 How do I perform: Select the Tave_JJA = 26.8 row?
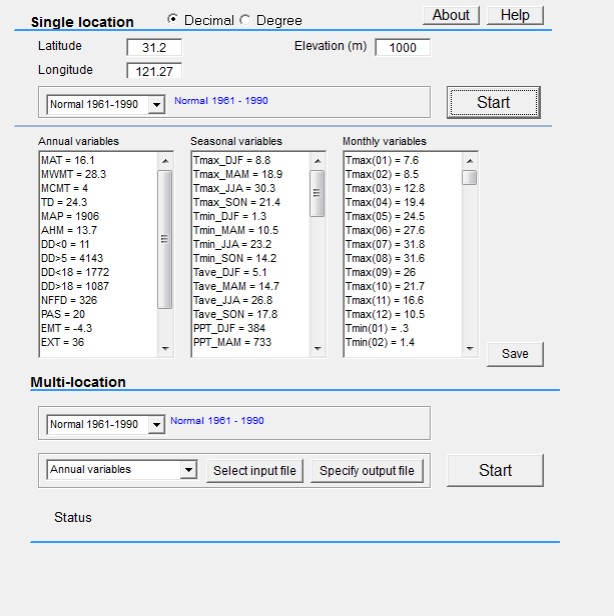(x=251, y=300)
